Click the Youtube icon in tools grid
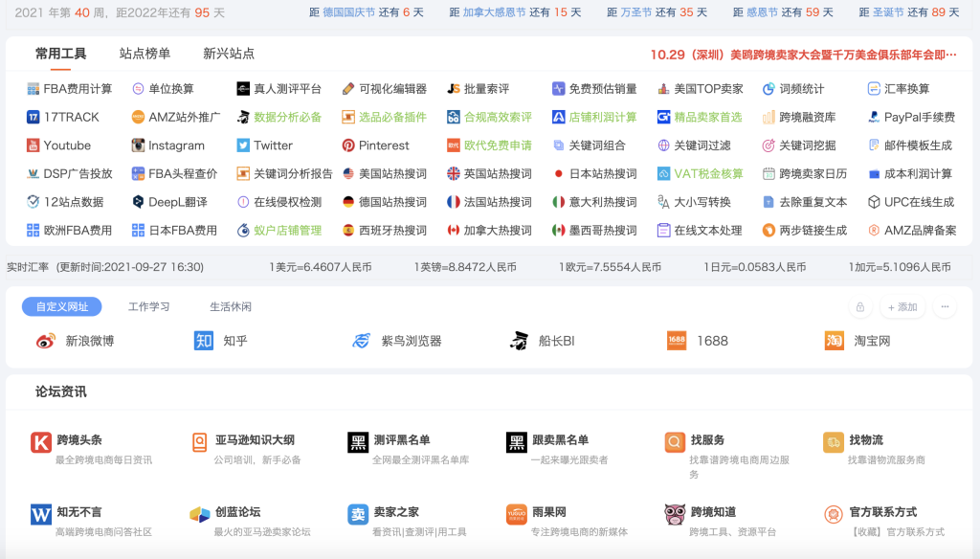This screenshot has height=559, width=980. pyautogui.click(x=33, y=145)
